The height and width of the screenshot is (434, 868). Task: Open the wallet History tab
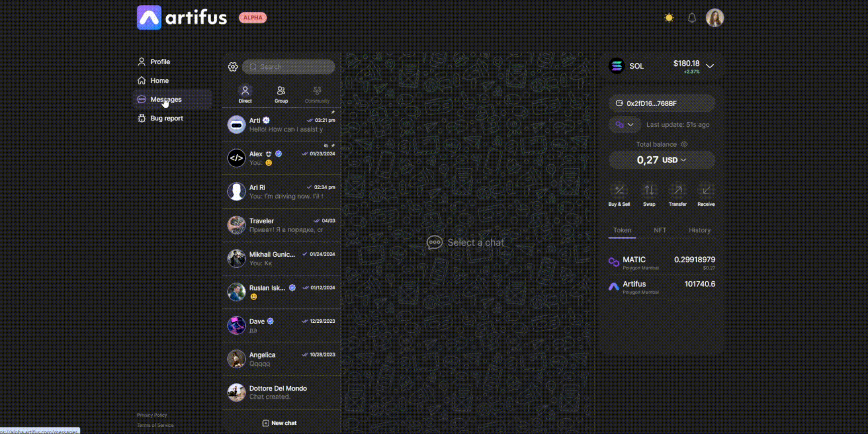[700, 230]
